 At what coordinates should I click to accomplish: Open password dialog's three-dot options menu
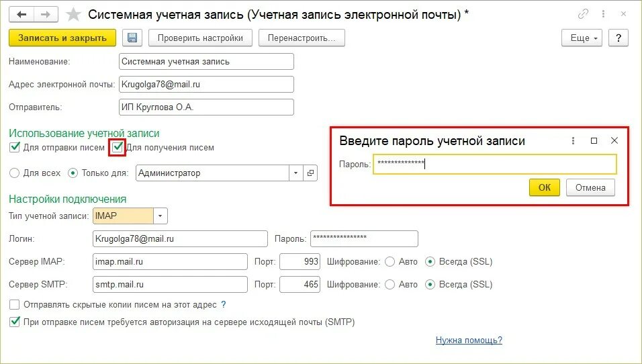coord(573,141)
